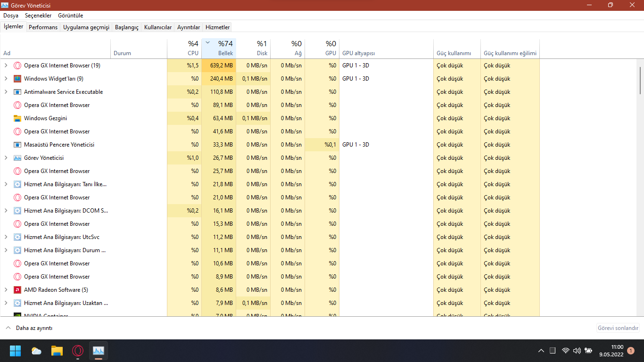Open the notification badge in tray
Image resolution: width=644 pixels, height=362 pixels.
click(631, 351)
